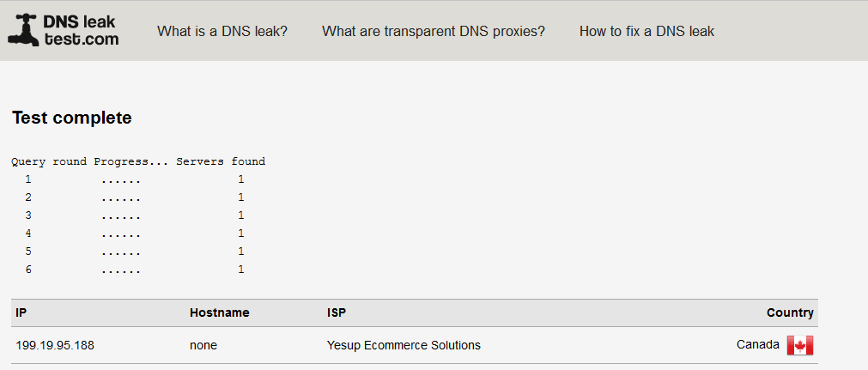Click the Canada flag icon
The height and width of the screenshot is (370, 868).
[x=800, y=345]
